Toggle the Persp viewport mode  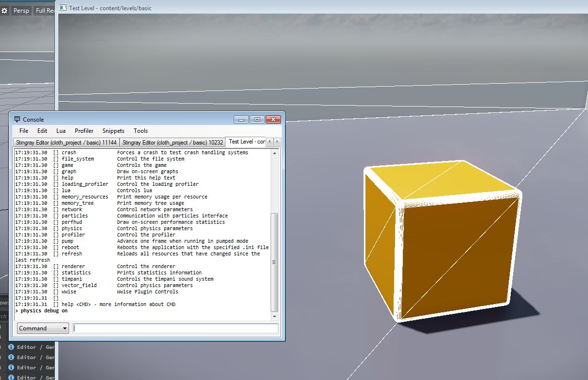click(21, 10)
